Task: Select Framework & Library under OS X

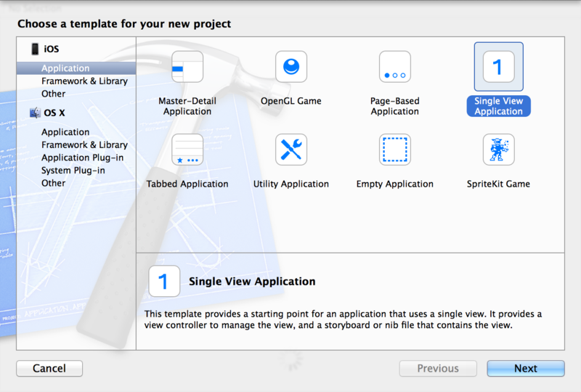Action: pyautogui.click(x=84, y=144)
